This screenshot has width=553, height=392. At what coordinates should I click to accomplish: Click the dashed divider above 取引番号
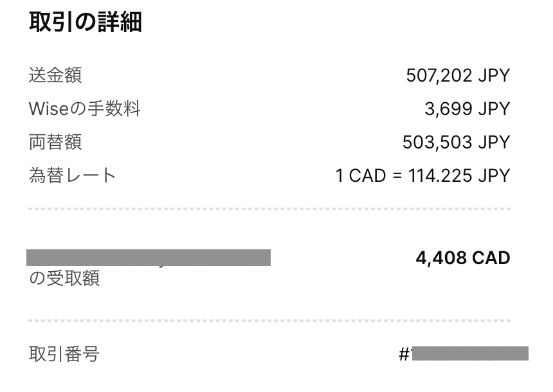[269, 321]
